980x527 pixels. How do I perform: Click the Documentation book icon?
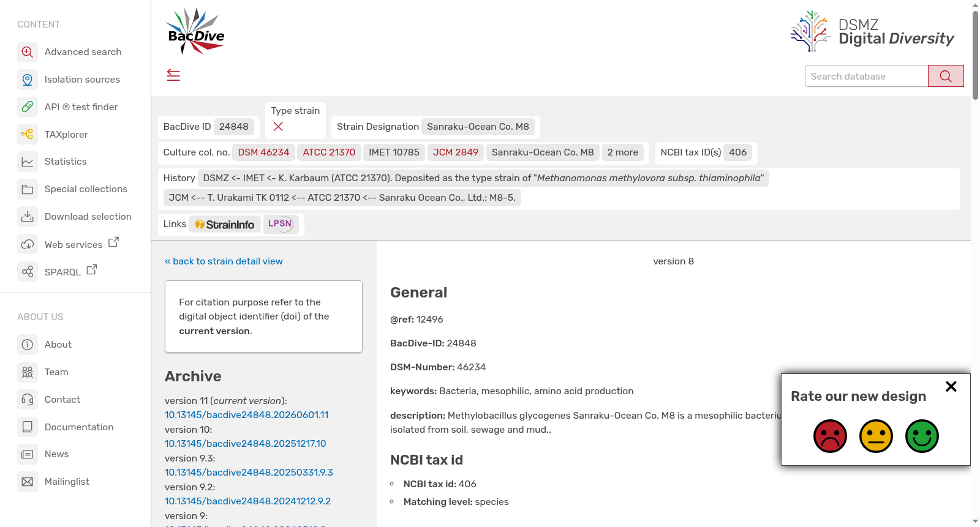(28, 427)
